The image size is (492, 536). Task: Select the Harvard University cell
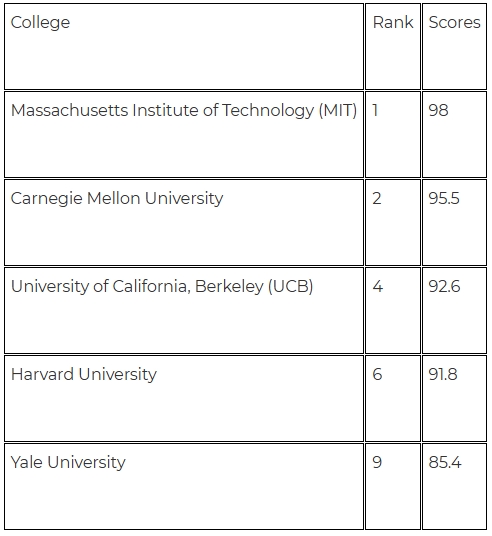point(184,399)
